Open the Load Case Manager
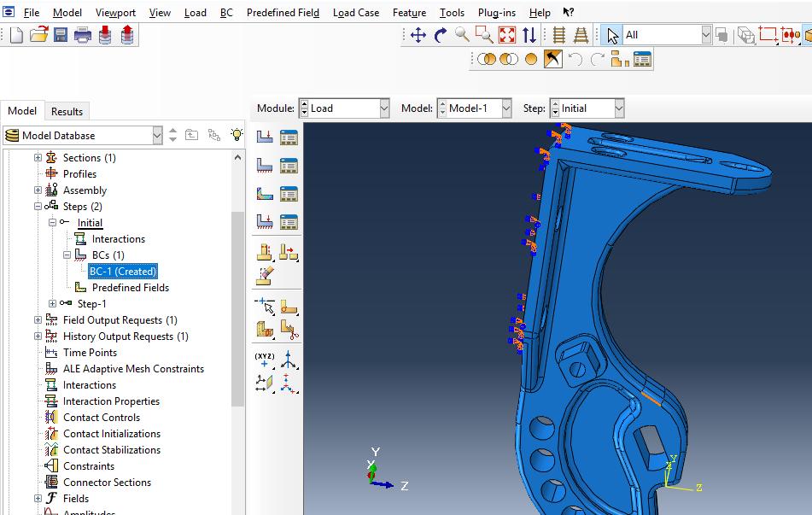Screen dimensions: 812x515 pyautogui.click(x=289, y=222)
